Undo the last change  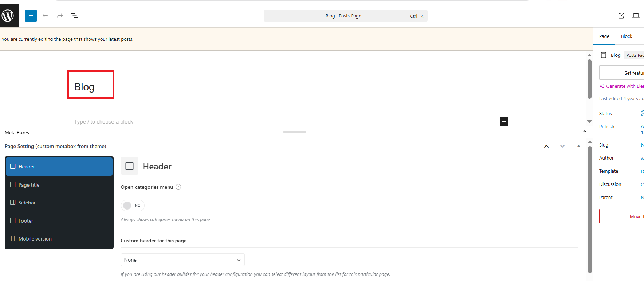[x=46, y=16]
